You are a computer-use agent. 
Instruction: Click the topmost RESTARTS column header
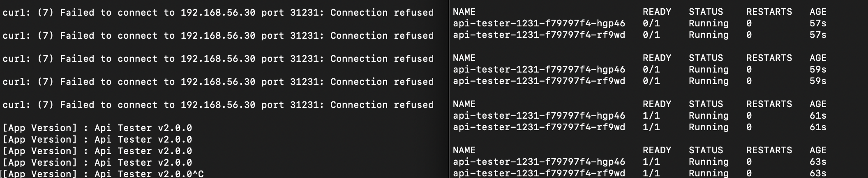coord(769,12)
